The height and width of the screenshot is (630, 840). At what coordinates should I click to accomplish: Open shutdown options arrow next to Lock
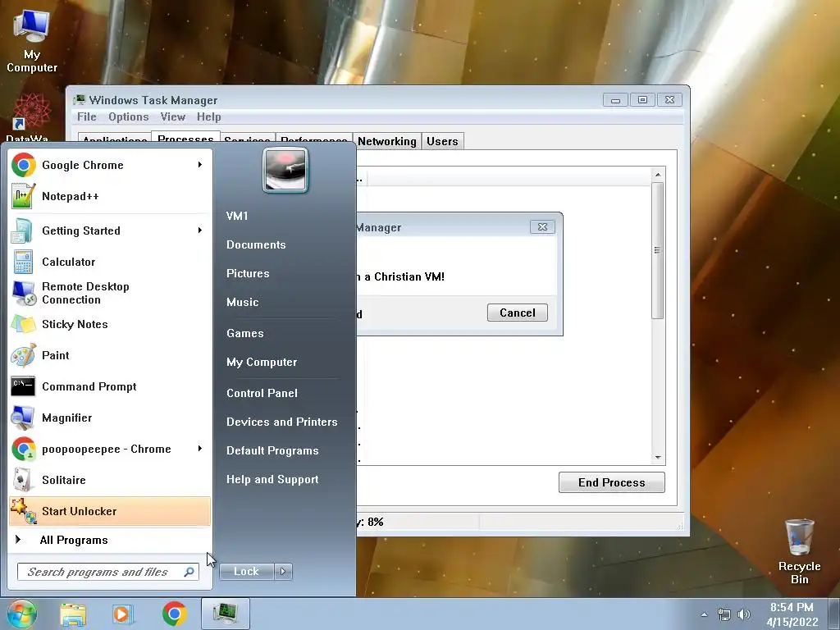point(283,572)
